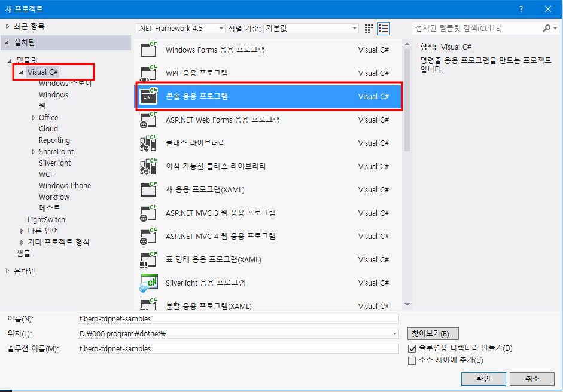
Task: Open the 정렬 기준 기본값 dropdown
Action: tap(311, 28)
